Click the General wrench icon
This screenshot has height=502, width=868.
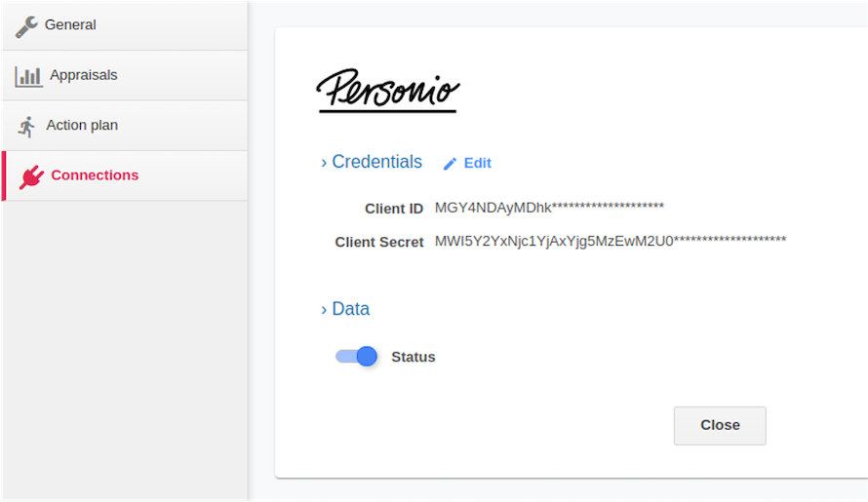pyautogui.click(x=26, y=26)
